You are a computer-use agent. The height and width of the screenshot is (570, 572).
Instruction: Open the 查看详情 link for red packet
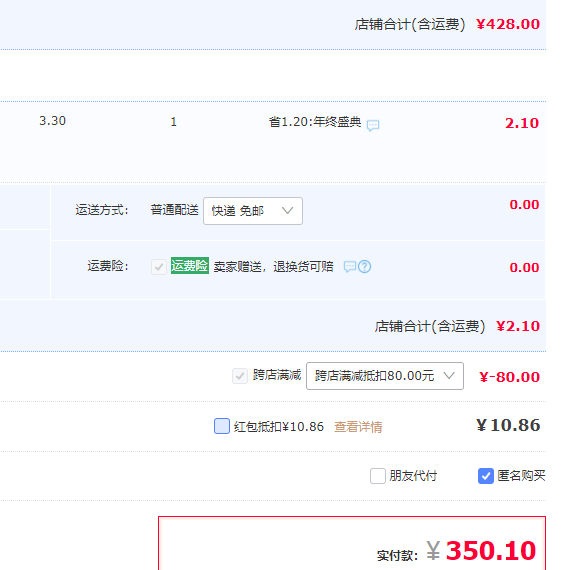[x=358, y=427]
